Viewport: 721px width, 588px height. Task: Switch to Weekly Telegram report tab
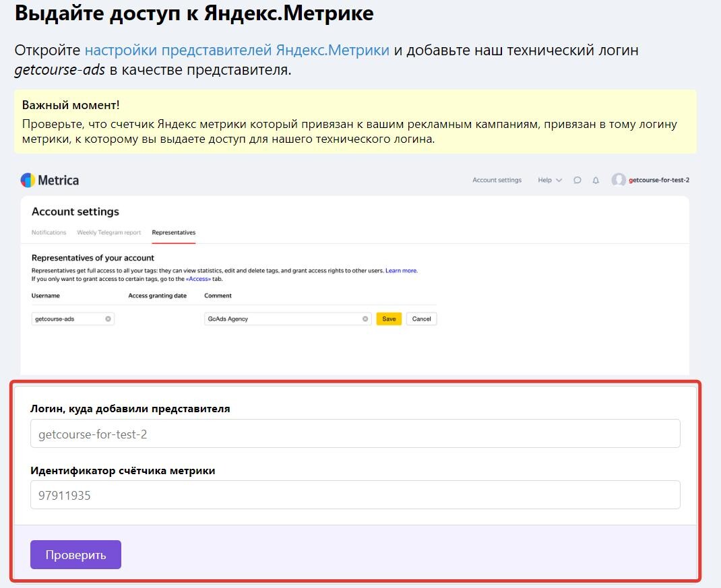pyautogui.click(x=109, y=232)
